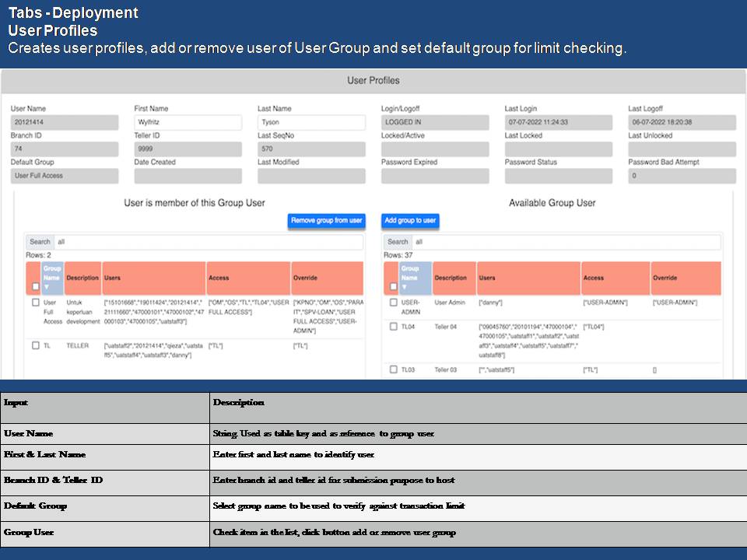
Task: Toggle select-all checkbox in member groups header
Action: 34,286
